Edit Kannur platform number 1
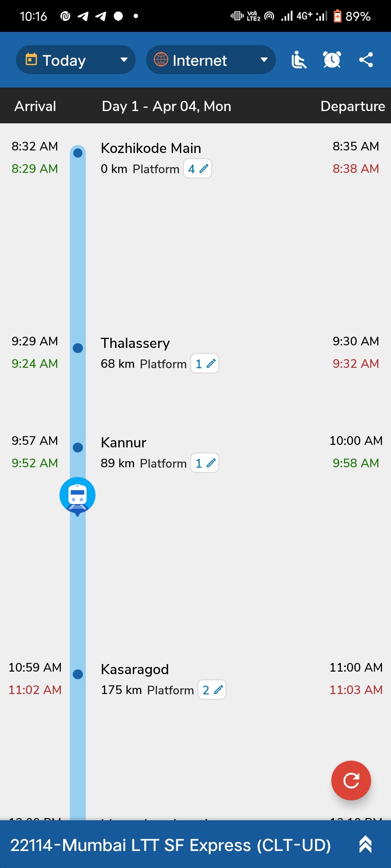This screenshot has height=868, width=391. (x=205, y=463)
